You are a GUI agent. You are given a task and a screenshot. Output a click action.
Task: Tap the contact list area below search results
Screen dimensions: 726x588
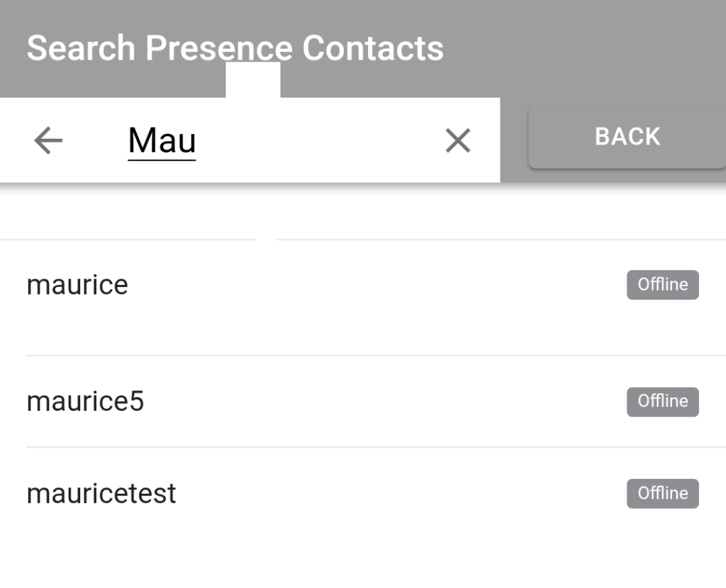coord(363,553)
